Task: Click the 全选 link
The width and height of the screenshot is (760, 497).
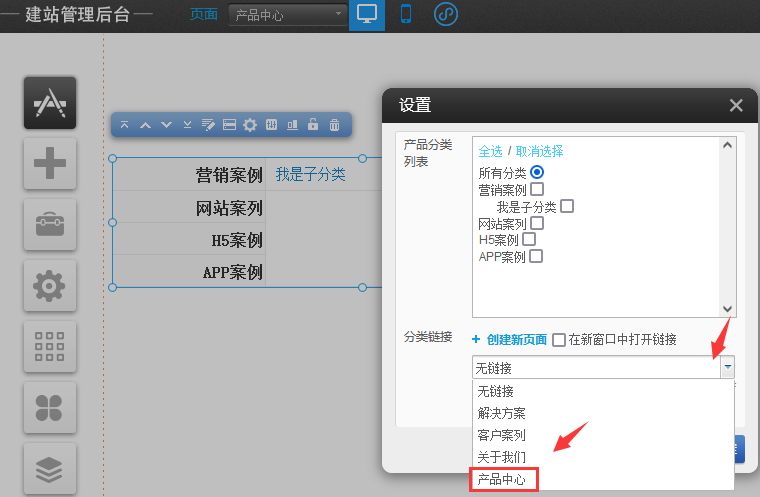Action: (x=490, y=151)
